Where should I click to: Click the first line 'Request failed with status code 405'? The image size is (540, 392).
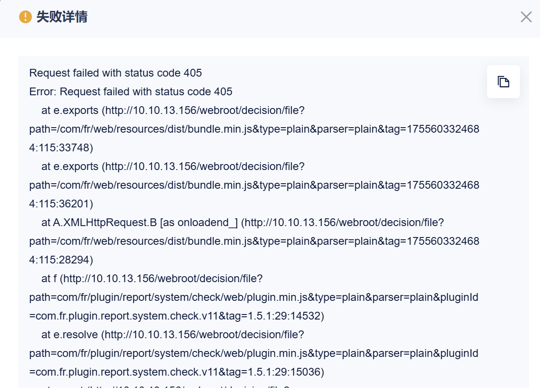(x=115, y=73)
